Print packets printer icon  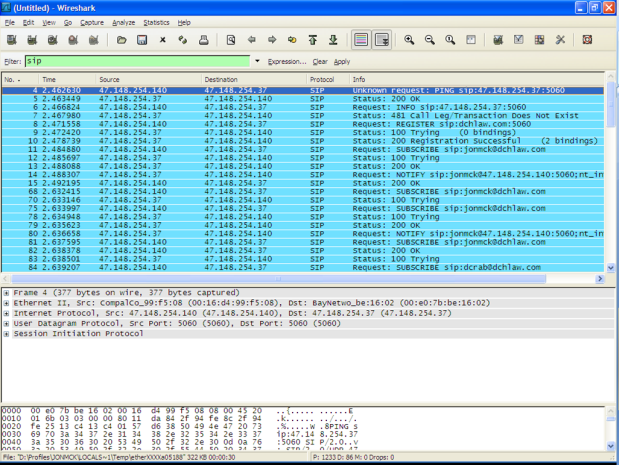coord(204,40)
